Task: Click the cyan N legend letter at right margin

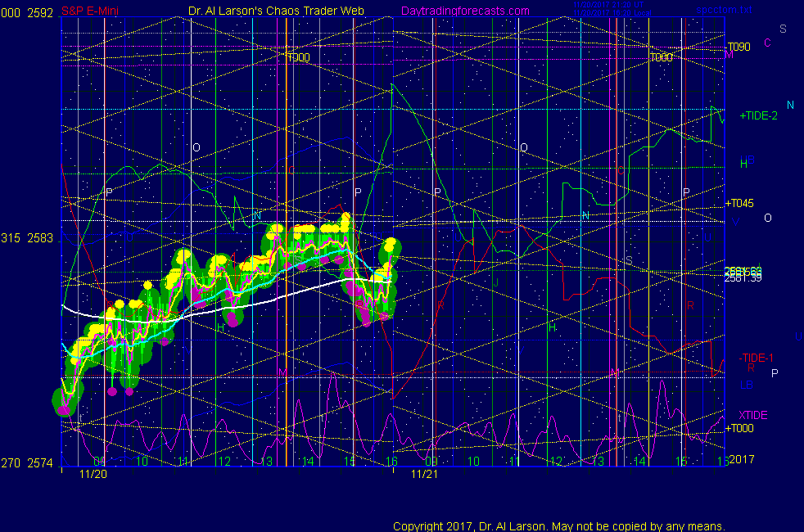Action: pyautogui.click(x=790, y=105)
